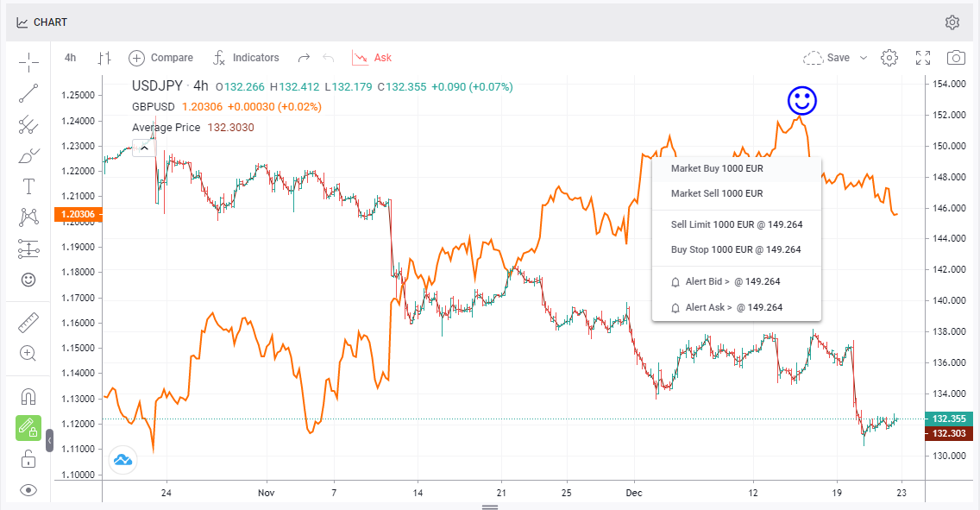The width and height of the screenshot is (980, 510).
Task: Select the text annotation tool
Action: click(28, 186)
